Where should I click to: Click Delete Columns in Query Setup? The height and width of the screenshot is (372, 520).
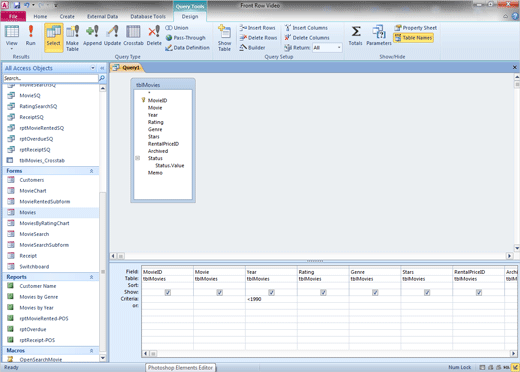tap(307, 38)
